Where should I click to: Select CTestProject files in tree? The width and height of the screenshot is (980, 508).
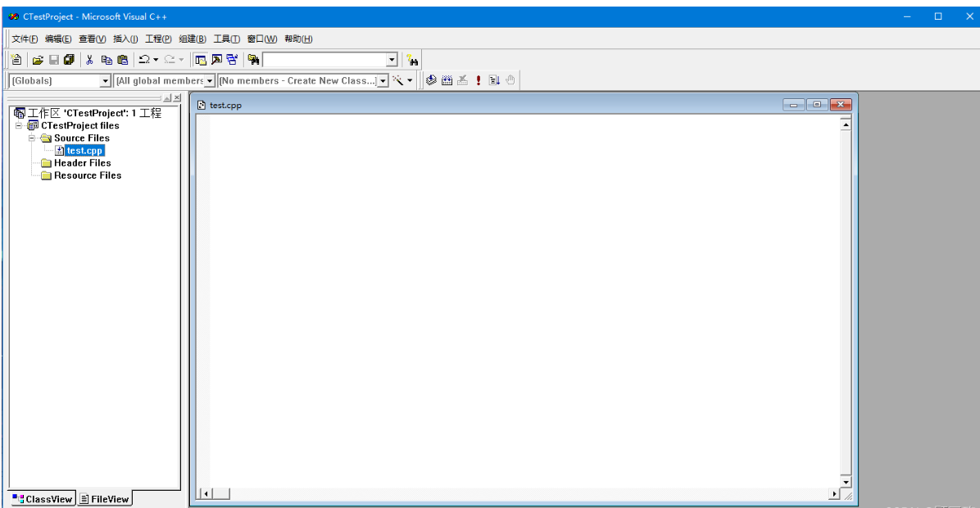tap(80, 125)
